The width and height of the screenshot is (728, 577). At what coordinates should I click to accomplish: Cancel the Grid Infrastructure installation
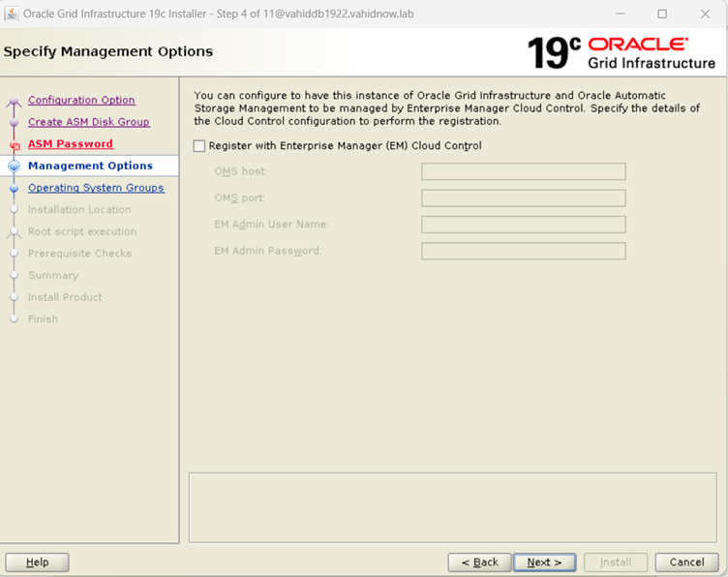click(686, 562)
